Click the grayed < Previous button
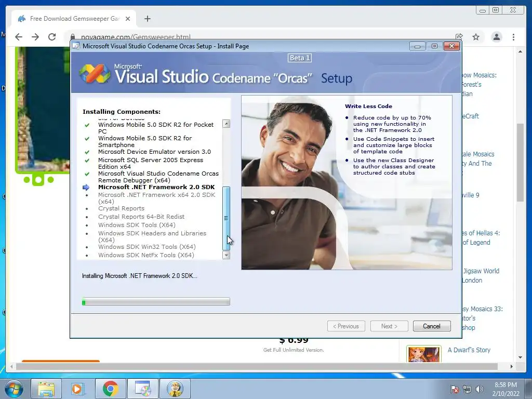Viewport: 532px width, 399px height. click(346, 326)
